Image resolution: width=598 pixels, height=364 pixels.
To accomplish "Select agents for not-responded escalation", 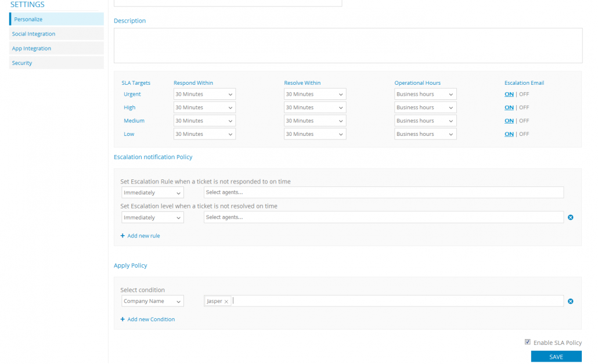I will point(384,193).
